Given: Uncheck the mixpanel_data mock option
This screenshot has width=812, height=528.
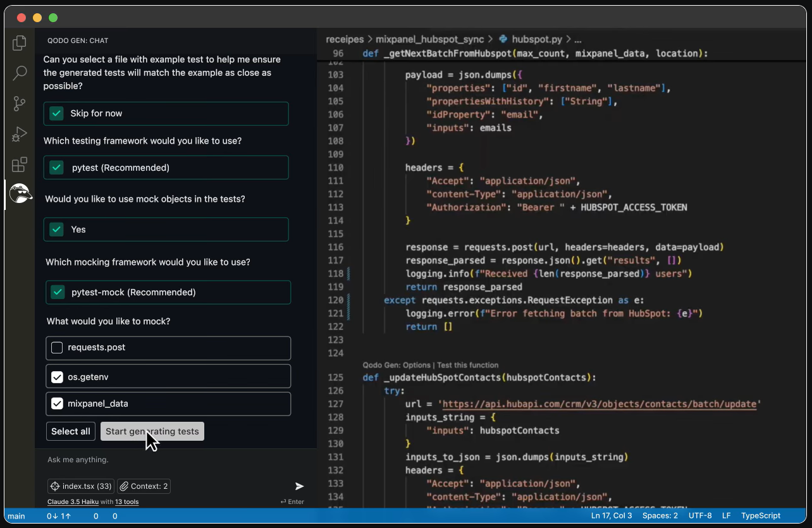Looking at the screenshot, I should click(x=56, y=403).
